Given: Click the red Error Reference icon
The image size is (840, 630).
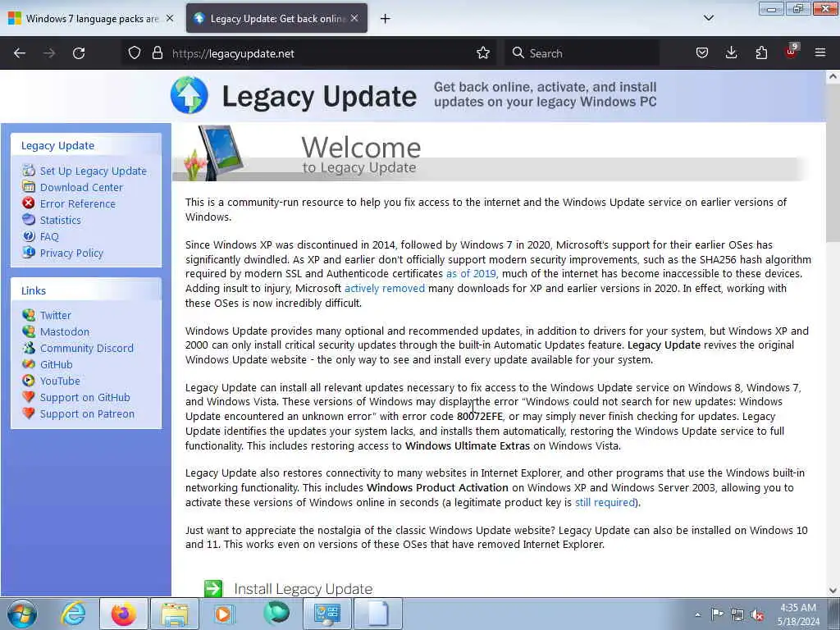Looking at the screenshot, I should point(29,203).
